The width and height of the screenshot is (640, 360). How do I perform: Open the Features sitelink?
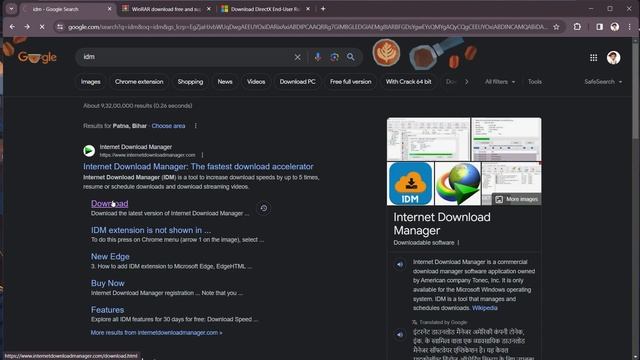(x=107, y=310)
